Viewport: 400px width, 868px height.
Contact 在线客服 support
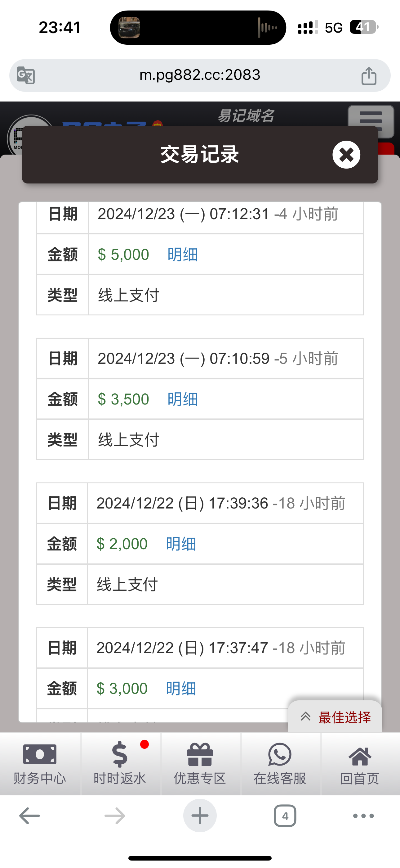pos(279,764)
